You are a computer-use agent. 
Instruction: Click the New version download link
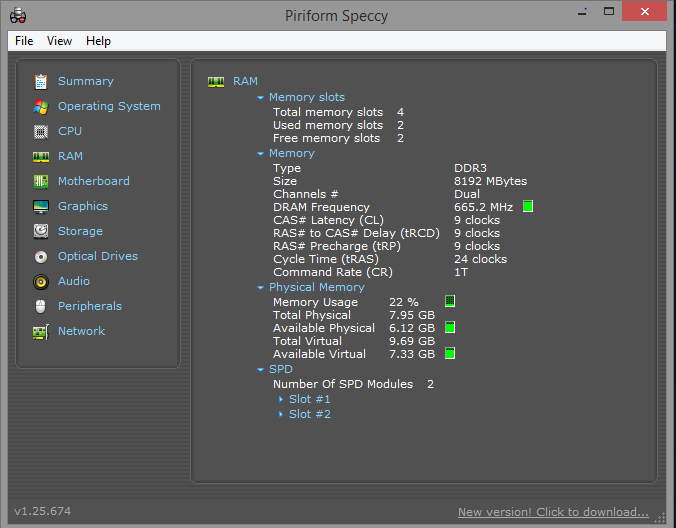click(x=553, y=512)
